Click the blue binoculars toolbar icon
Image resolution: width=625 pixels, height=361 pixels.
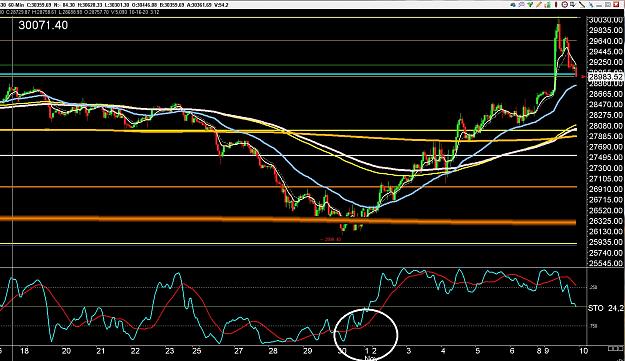[513, 5]
